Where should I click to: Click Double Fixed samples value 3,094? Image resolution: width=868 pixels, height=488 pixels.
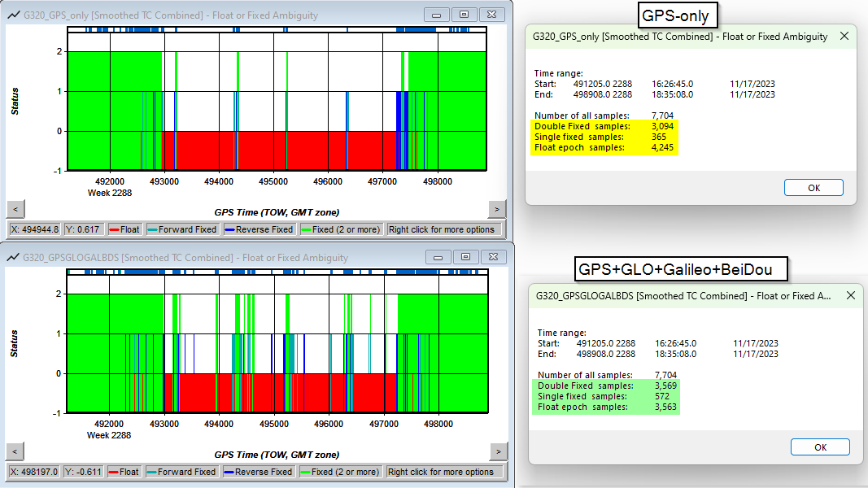[x=663, y=126]
